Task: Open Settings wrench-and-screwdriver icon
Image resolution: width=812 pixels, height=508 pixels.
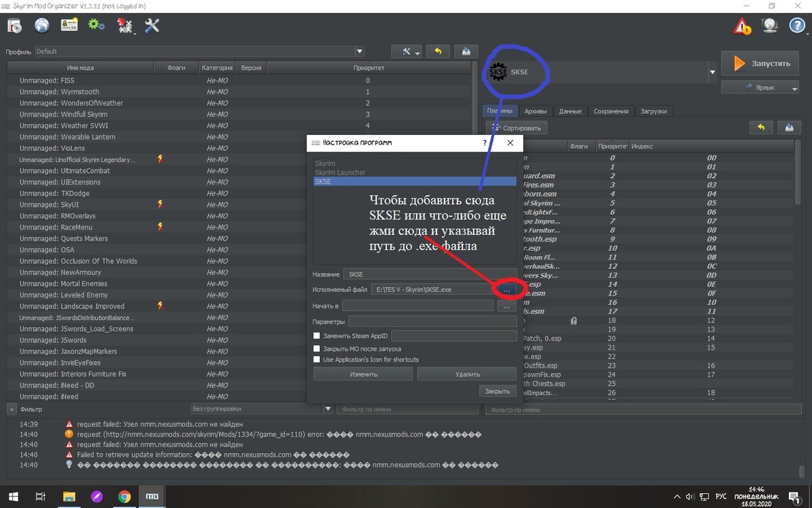Action: (152, 26)
